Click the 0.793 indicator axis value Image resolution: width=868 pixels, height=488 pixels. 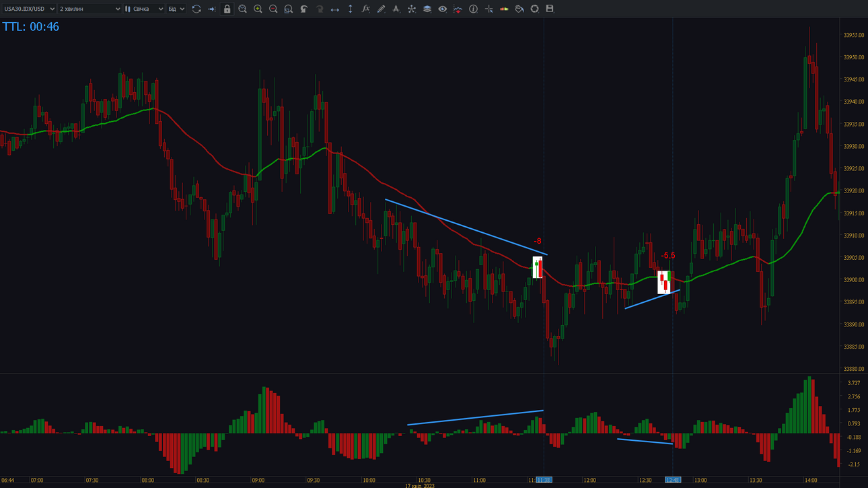(853, 423)
